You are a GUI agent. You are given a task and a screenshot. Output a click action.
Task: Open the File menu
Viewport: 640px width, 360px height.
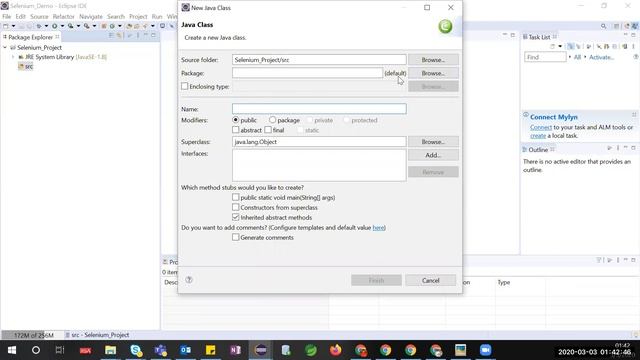click(x=7, y=16)
